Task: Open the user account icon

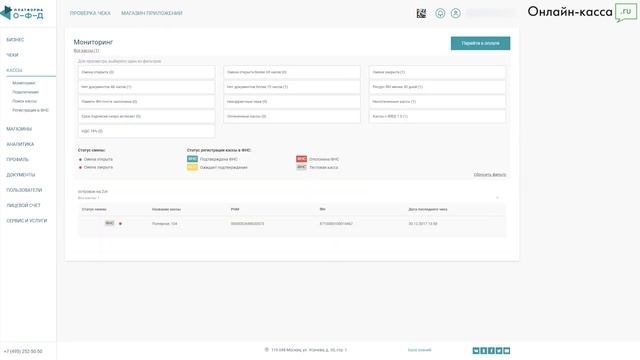Action: pyautogui.click(x=456, y=13)
